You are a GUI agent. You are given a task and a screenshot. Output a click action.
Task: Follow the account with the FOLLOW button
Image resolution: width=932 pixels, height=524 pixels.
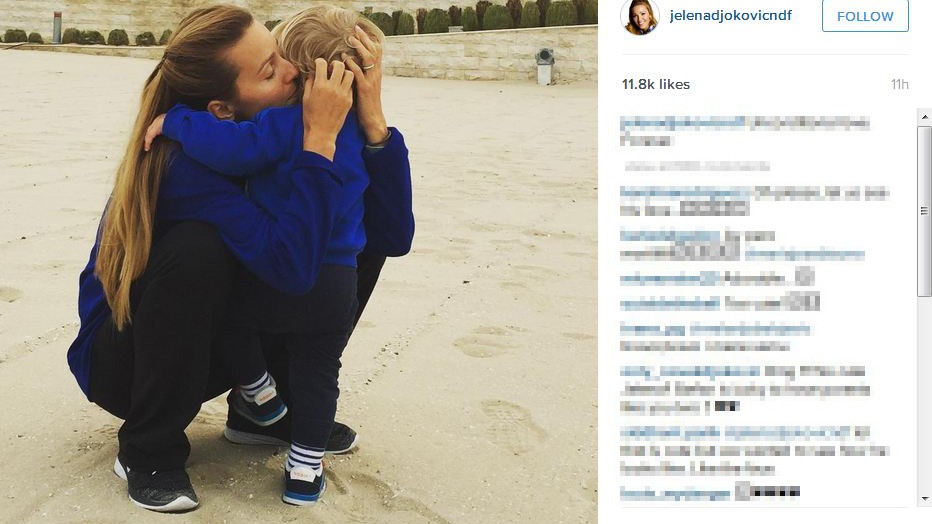tap(865, 16)
